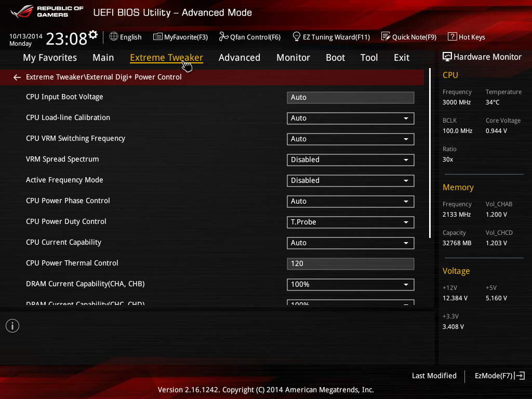Click the back arrow in breadcrumb
Image resolution: width=532 pixels, height=399 pixels.
click(x=17, y=77)
